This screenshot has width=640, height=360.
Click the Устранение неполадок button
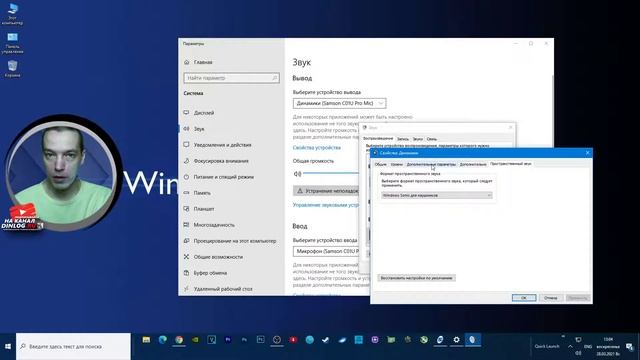coord(326,191)
